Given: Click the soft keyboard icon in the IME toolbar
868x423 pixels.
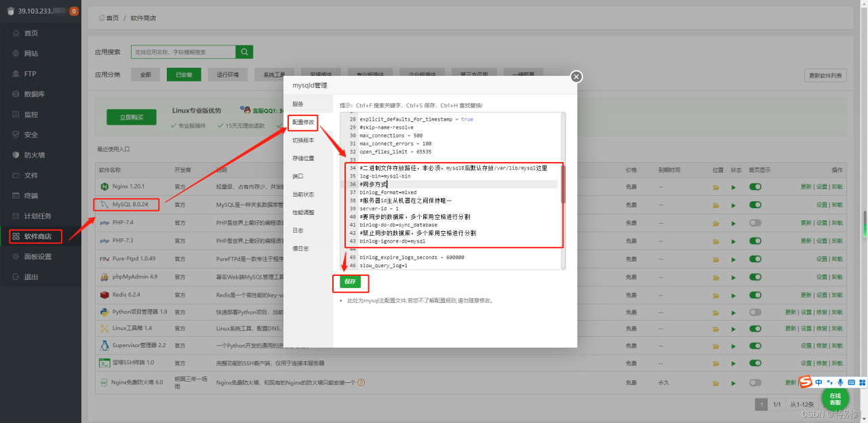Looking at the screenshot, I should (851, 382).
